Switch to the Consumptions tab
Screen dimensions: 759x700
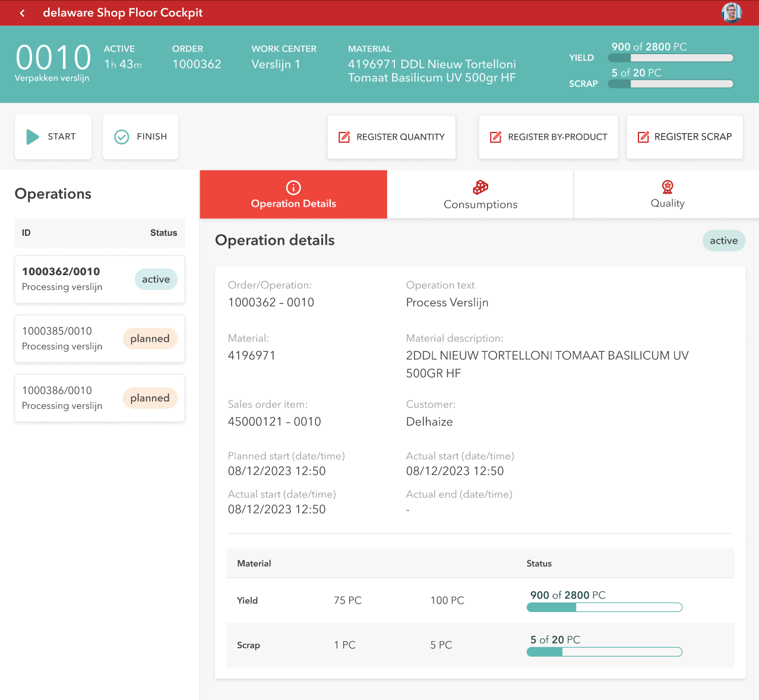coord(480,204)
